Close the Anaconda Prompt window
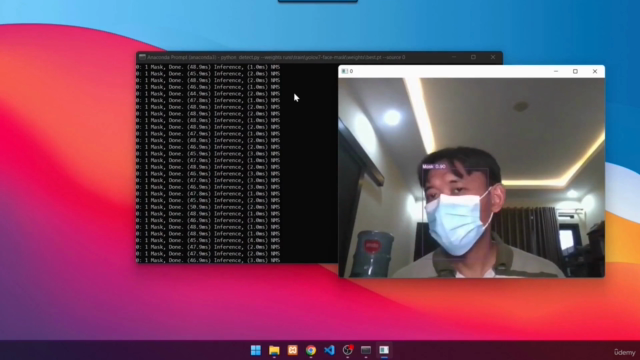 (x=493, y=57)
